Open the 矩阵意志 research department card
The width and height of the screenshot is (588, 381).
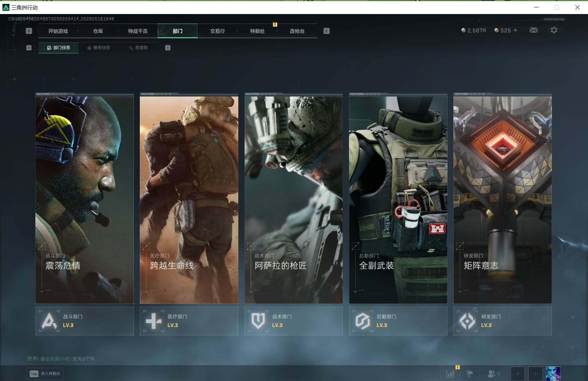[502, 200]
